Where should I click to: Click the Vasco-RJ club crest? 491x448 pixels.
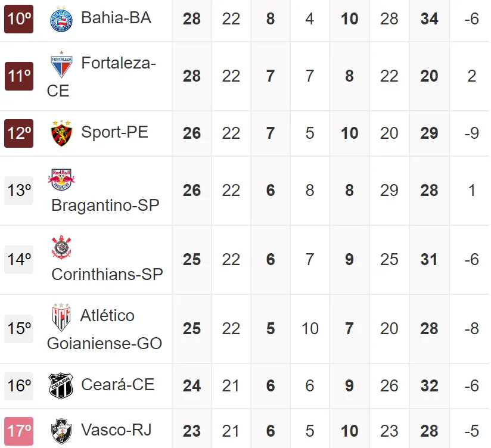pos(61,431)
